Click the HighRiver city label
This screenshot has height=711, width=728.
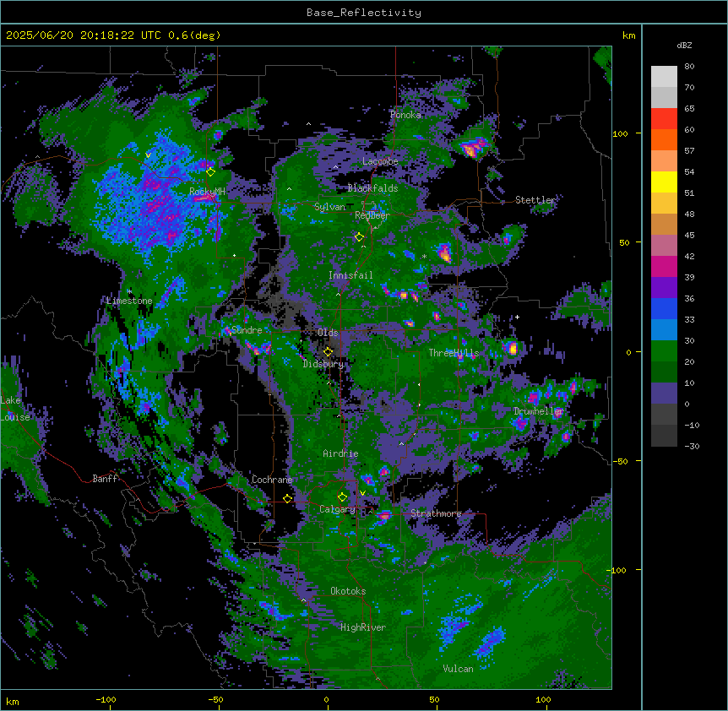coord(363,627)
